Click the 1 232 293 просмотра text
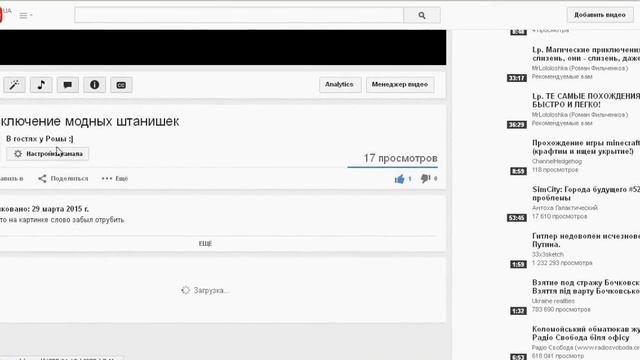 point(562,263)
